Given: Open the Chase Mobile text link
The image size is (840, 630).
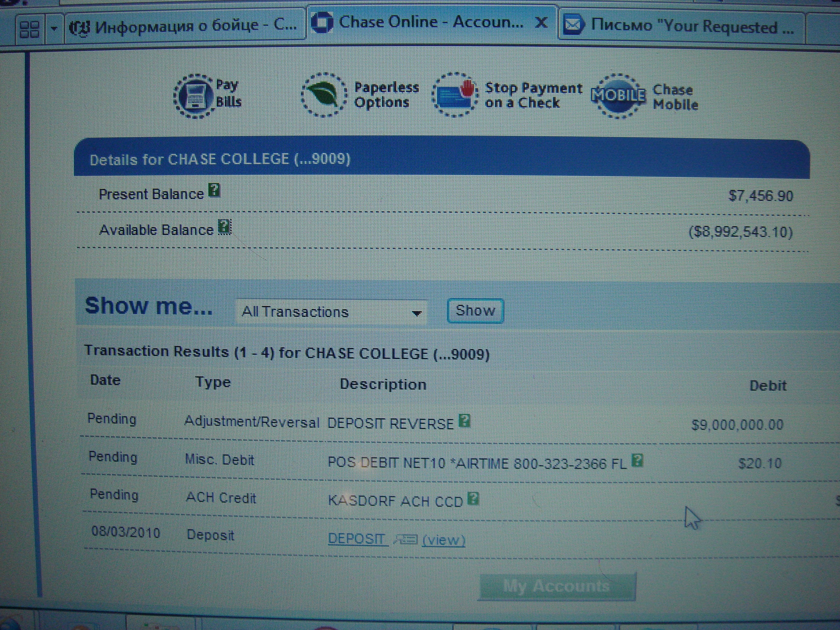Looking at the screenshot, I should pyautogui.click(x=675, y=97).
